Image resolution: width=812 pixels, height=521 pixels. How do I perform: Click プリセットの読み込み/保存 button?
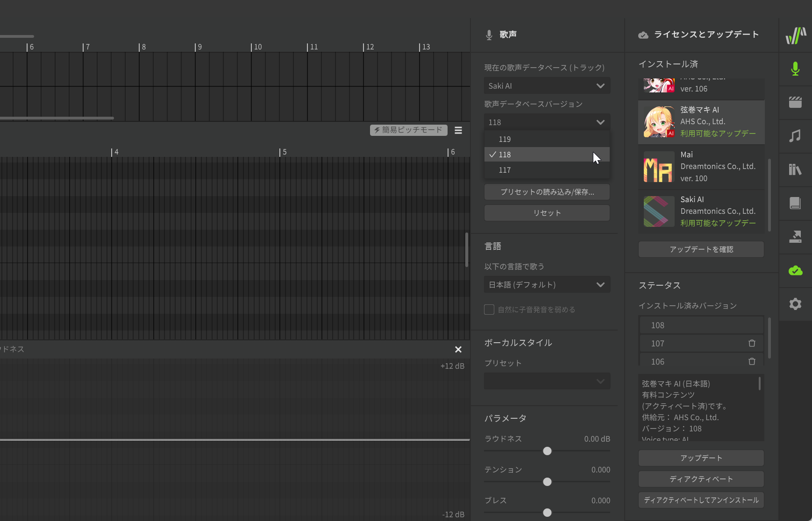pyautogui.click(x=547, y=192)
